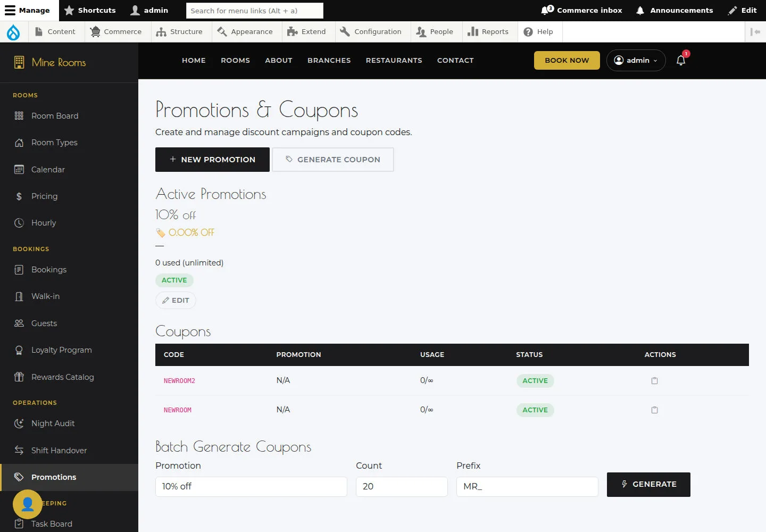
Task: Open Shift Handover sidebar item
Action: [x=69, y=451]
